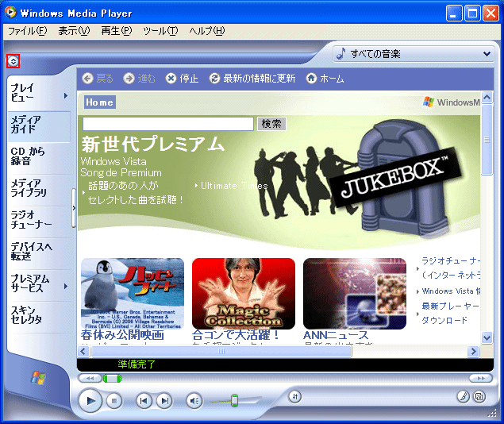Click the volume slider handle
The width and height of the screenshot is (504, 424).
click(235, 400)
